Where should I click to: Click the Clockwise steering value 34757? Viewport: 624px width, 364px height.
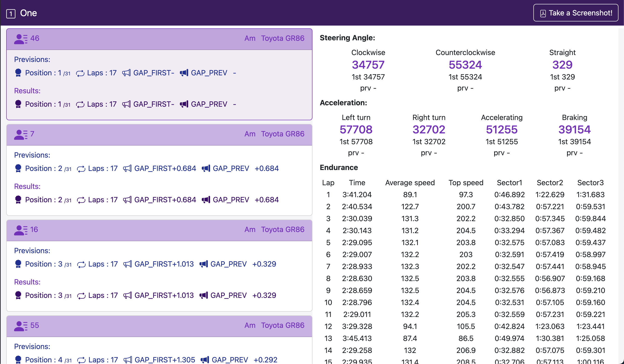point(368,65)
